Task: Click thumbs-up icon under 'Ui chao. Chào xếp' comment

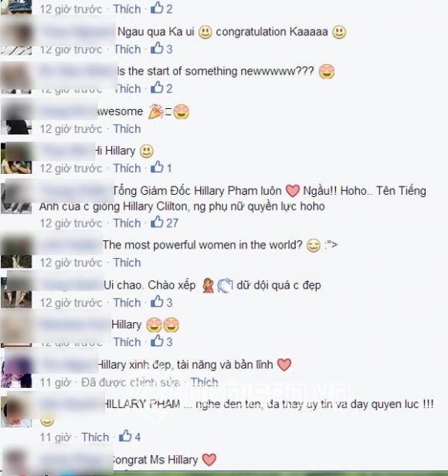Action: tap(157, 301)
